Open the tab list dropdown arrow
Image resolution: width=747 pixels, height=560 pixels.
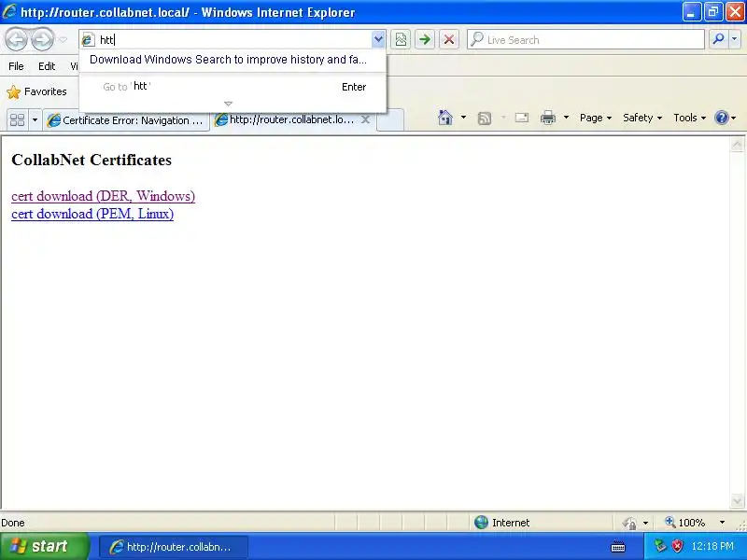[x=35, y=119]
